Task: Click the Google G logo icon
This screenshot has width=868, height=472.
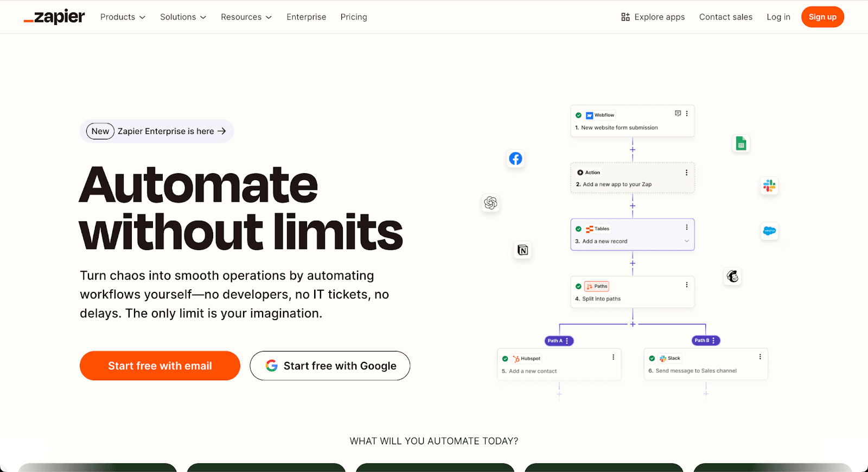Action: click(x=272, y=366)
